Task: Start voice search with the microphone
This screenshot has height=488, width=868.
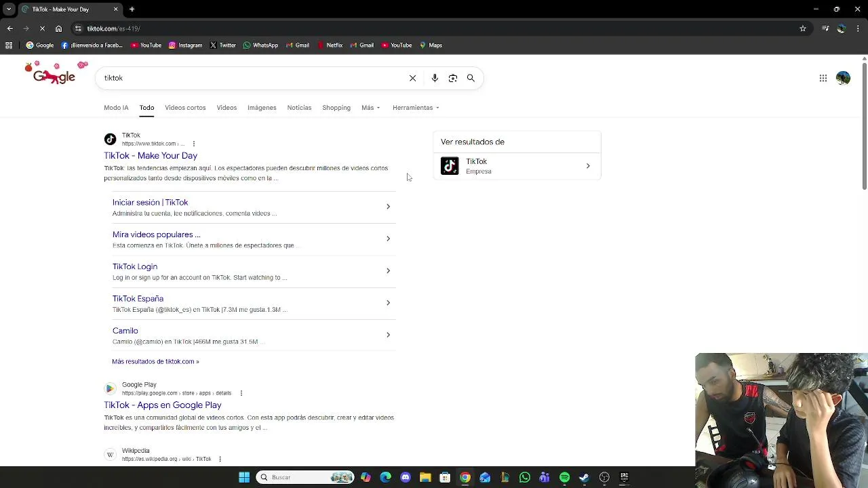Action: click(435, 78)
